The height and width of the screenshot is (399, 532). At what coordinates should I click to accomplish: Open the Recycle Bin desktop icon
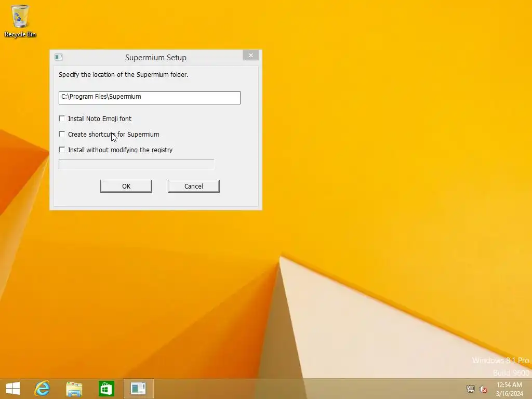pyautogui.click(x=20, y=21)
